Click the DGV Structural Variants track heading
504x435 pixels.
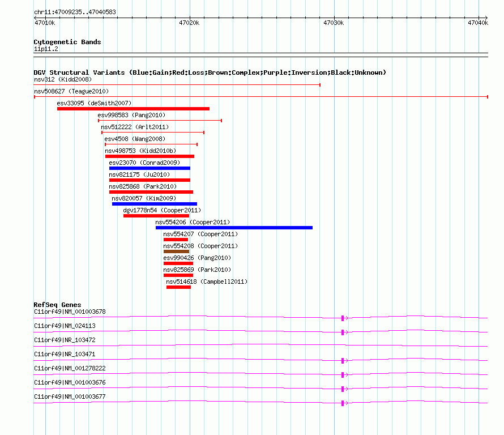[x=210, y=72]
